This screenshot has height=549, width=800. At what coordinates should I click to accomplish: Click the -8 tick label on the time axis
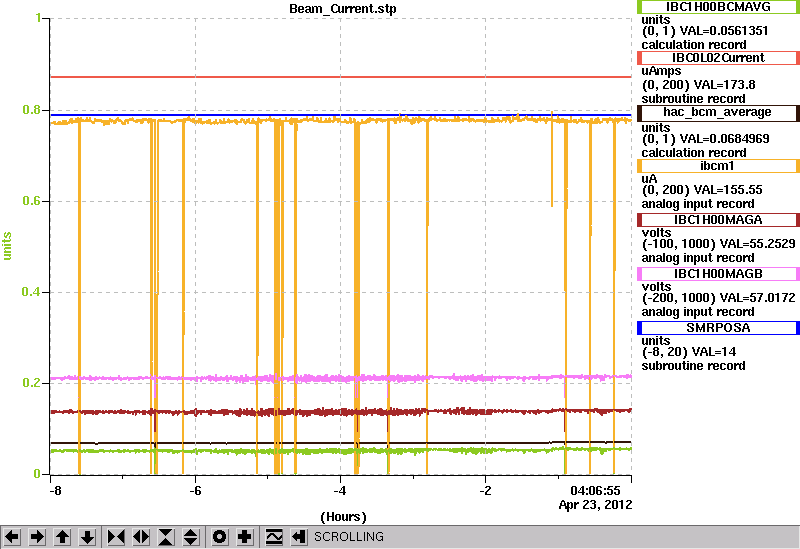(x=55, y=491)
